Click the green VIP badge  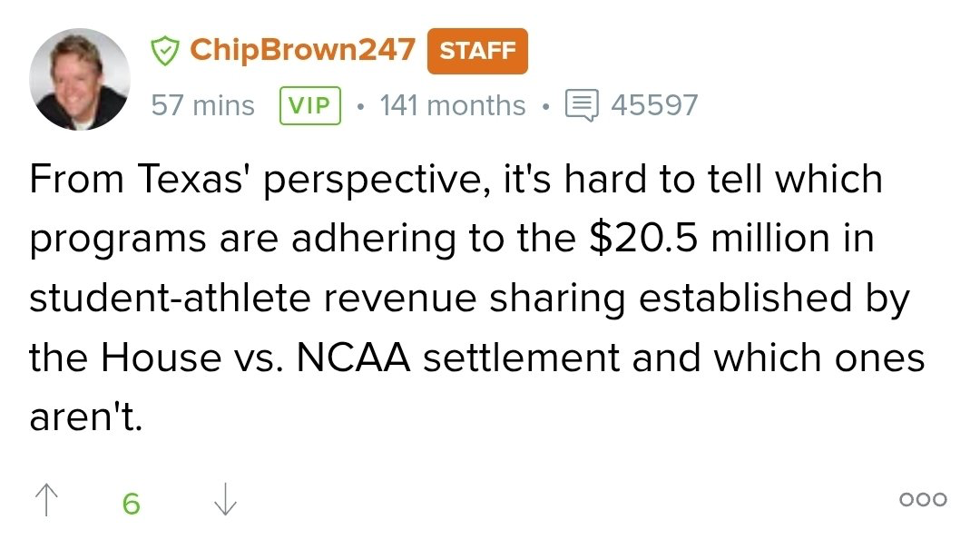pos(310,105)
